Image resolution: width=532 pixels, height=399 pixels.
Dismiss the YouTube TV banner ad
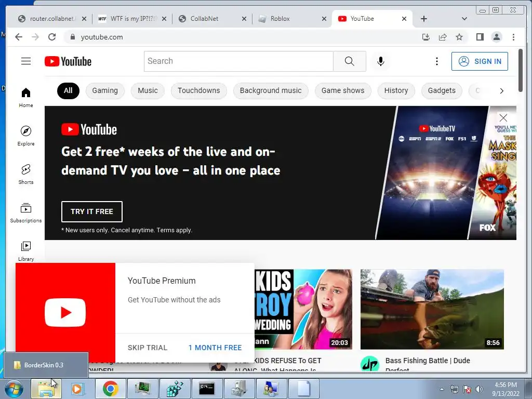pos(503,118)
